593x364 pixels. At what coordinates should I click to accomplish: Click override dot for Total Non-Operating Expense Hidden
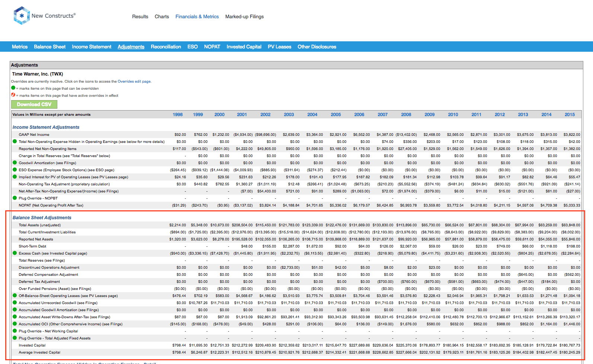(x=15, y=141)
